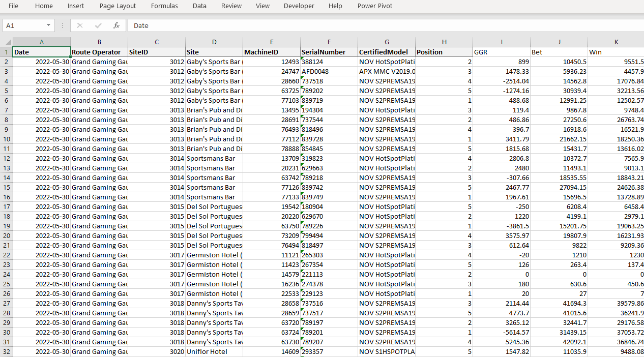Select MachineID cell 14579
The height and width of the screenshot is (357, 644).
272,274
